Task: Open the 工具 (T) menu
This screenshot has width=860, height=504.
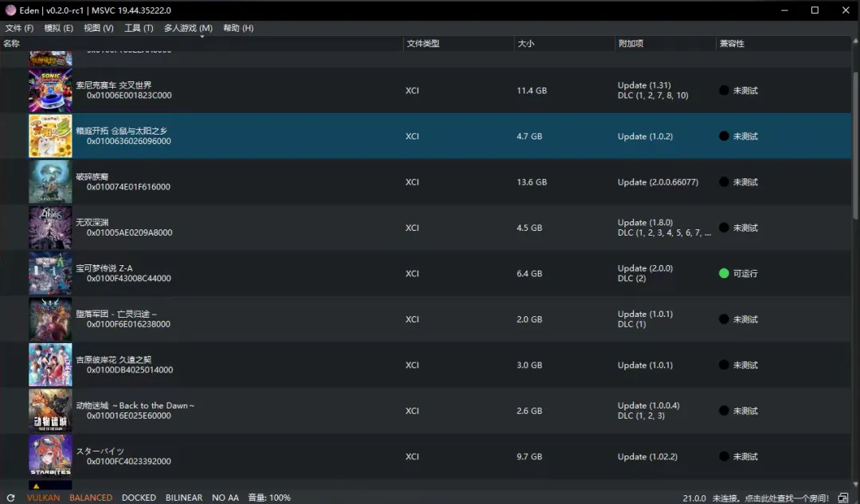Action: point(139,28)
